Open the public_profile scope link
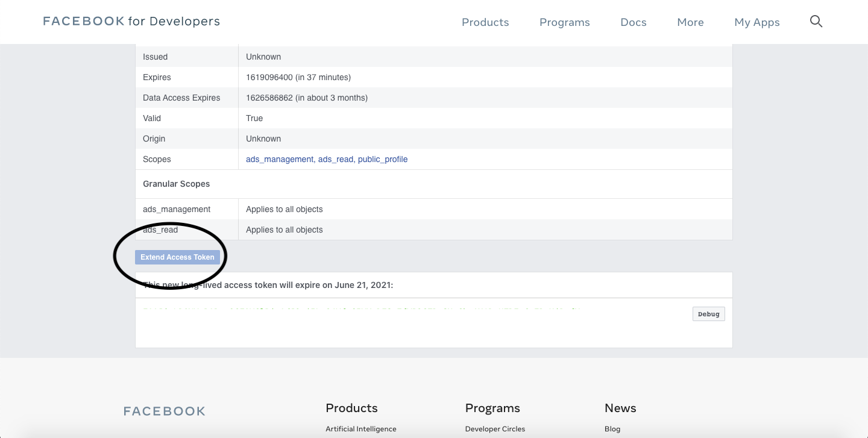The width and height of the screenshot is (868, 438). [383, 159]
